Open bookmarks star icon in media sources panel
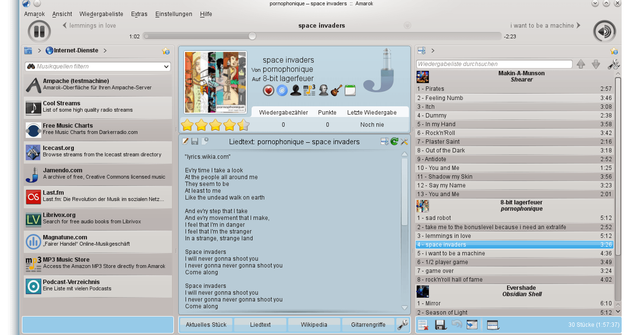Image resolution: width=644 pixels, height=335 pixels. point(166,51)
